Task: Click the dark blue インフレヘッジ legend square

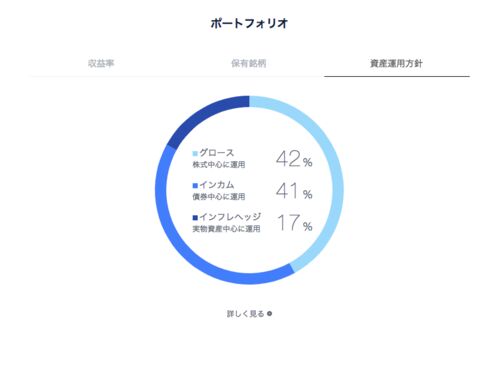Action: pos(195,218)
